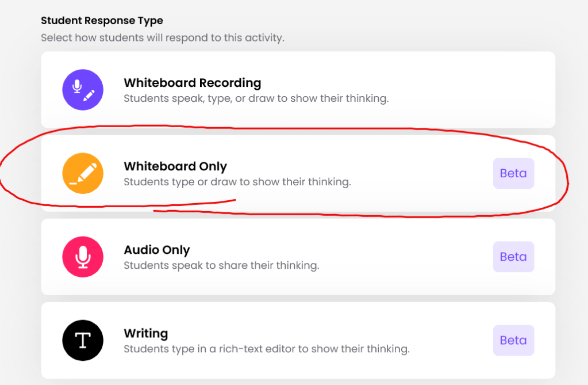Click the Student Response Type heading
The image size is (588, 385).
(x=102, y=21)
